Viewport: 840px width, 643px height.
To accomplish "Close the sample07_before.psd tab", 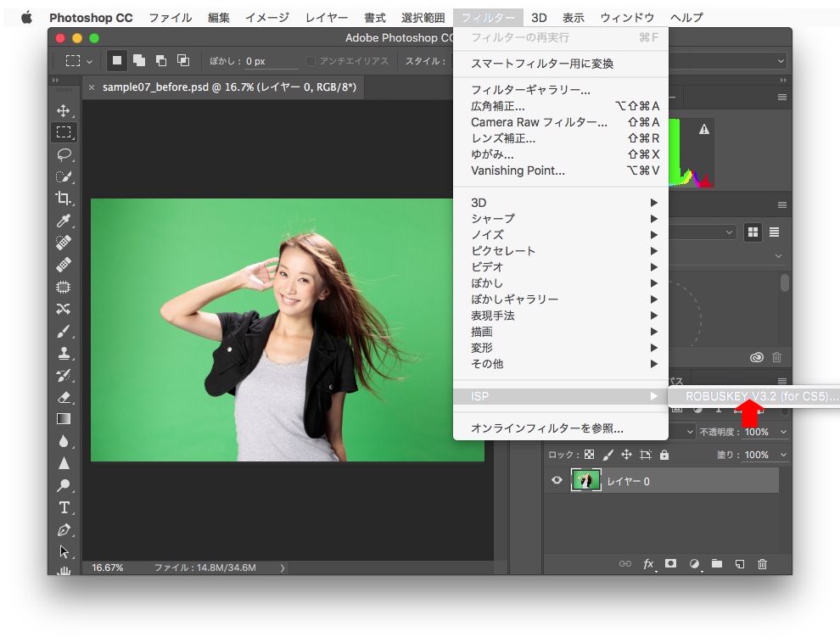I will 92,87.
